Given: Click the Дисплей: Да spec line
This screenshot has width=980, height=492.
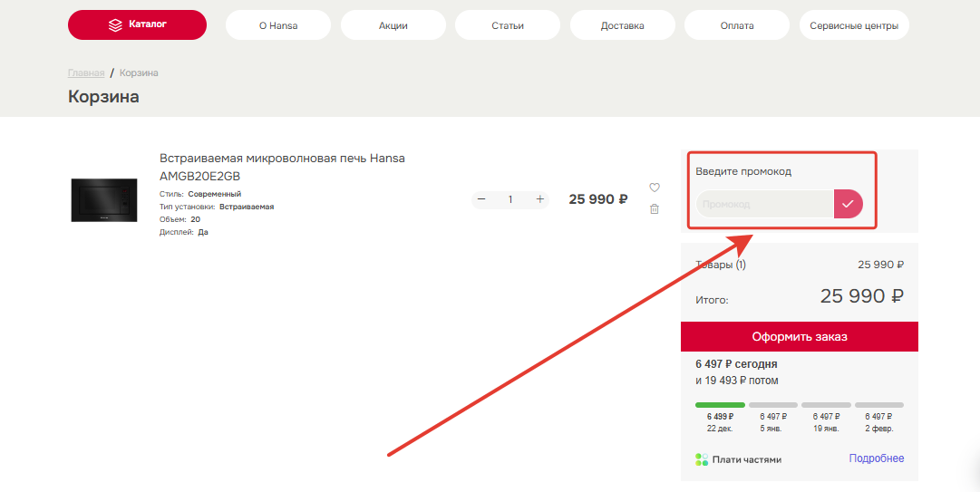Looking at the screenshot, I should [184, 232].
